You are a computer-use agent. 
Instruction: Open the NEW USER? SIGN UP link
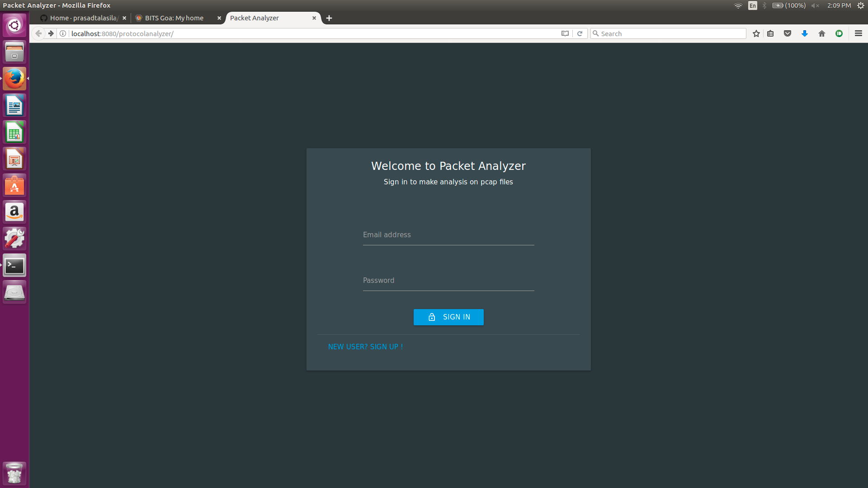[x=365, y=347]
